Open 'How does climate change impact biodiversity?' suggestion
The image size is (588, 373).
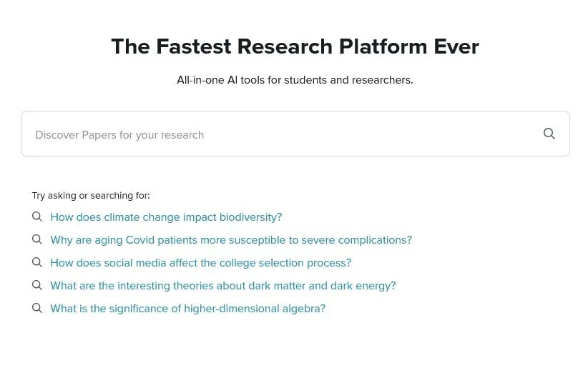[166, 217]
